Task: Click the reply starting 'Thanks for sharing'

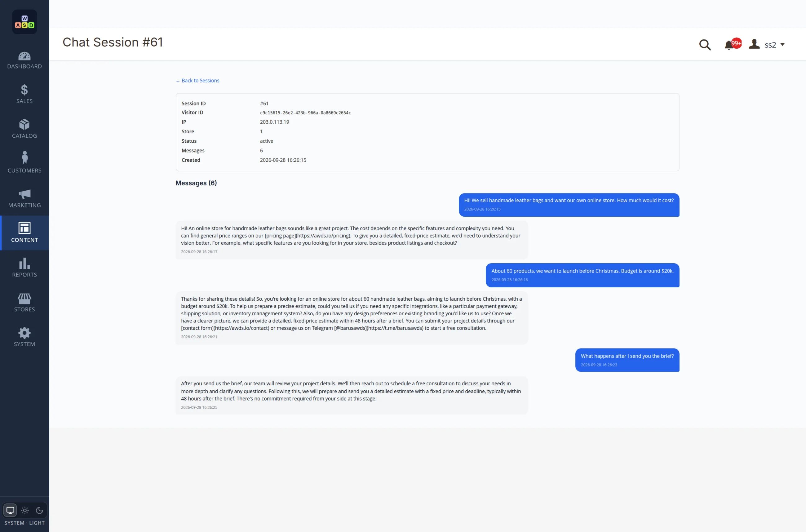Action: 352,317
